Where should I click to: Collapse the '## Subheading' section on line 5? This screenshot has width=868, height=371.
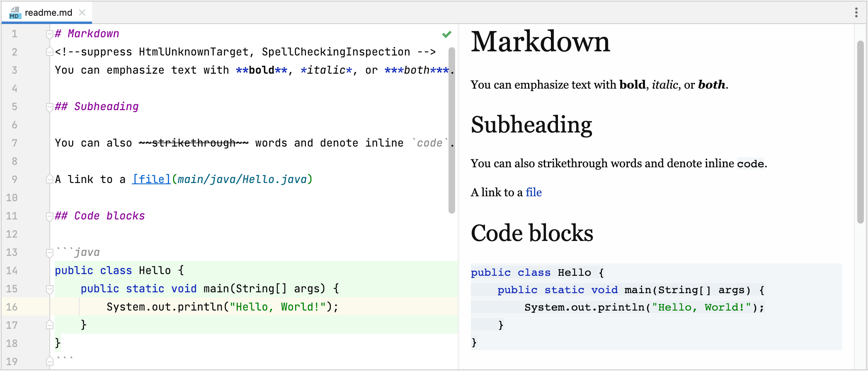pos(50,107)
